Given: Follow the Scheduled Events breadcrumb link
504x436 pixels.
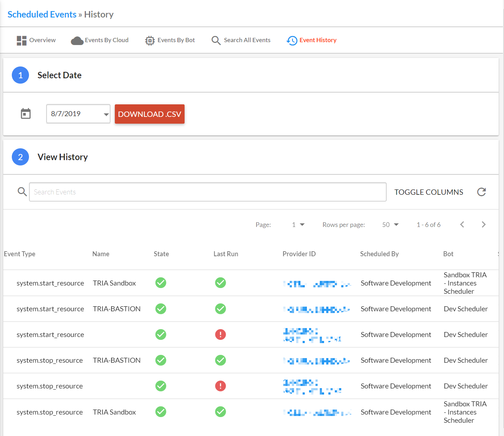Looking at the screenshot, I should tap(42, 14).
